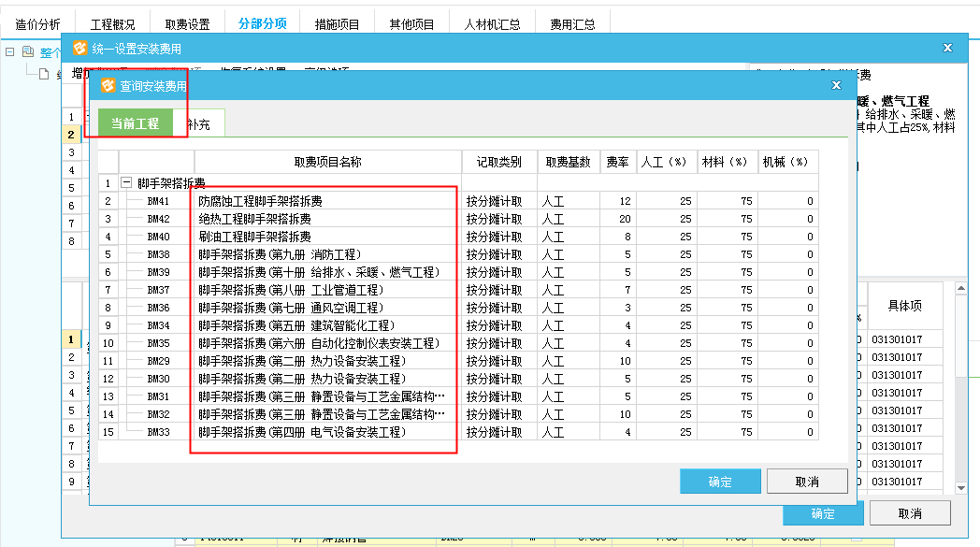Collapse the project tree root node
980x547 pixels.
pyautogui.click(x=10, y=52)
